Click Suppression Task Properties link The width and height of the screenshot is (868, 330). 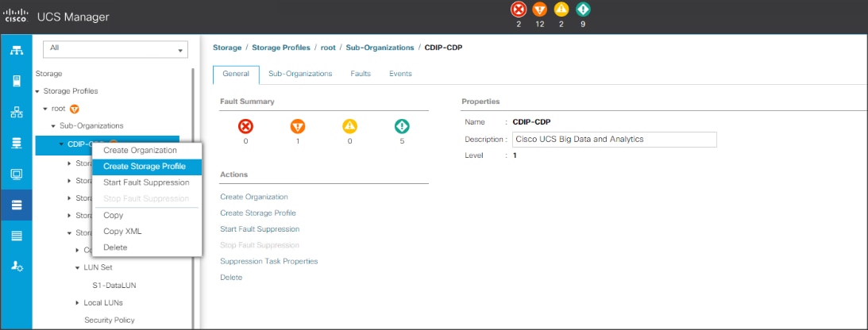(x=269, y=261)
